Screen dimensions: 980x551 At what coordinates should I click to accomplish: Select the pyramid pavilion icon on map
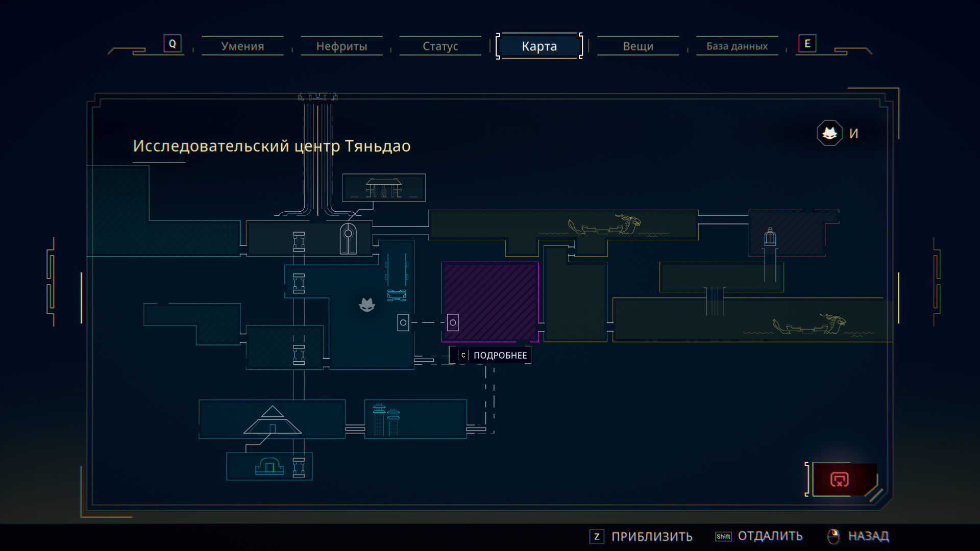273,420
